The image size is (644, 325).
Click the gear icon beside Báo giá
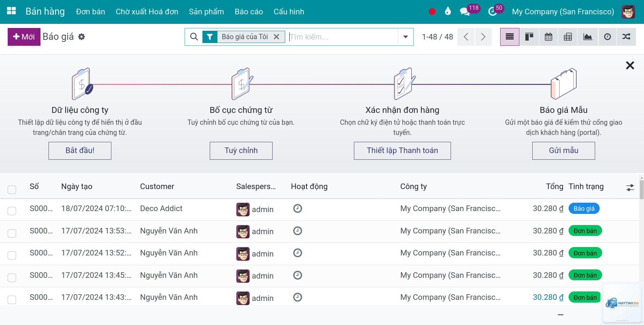[81, 37]
